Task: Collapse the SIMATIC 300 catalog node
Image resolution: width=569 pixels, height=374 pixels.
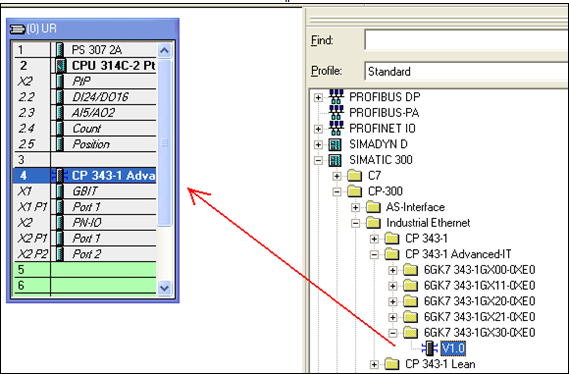Action: (318, 160)
